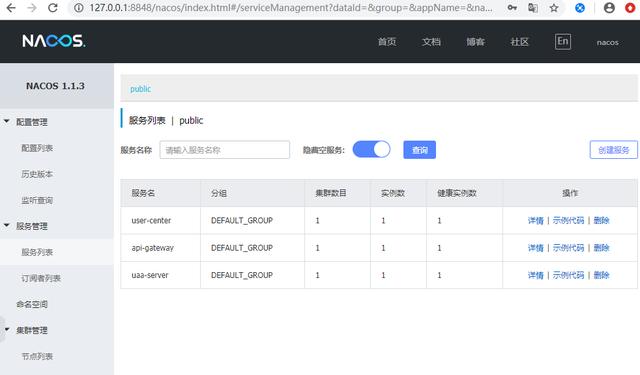
Task: Click the NACOS logo
Action: pyautogui.click(x=53, y=41)
